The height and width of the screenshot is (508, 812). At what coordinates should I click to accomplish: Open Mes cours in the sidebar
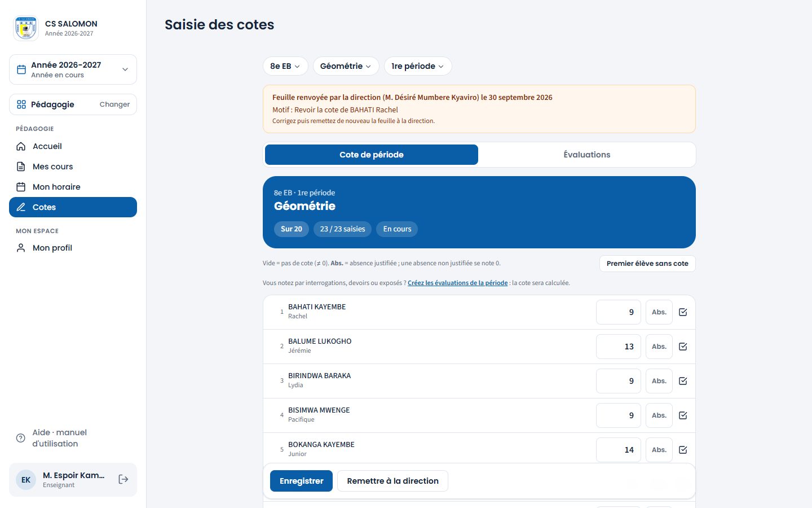[73, 167]
